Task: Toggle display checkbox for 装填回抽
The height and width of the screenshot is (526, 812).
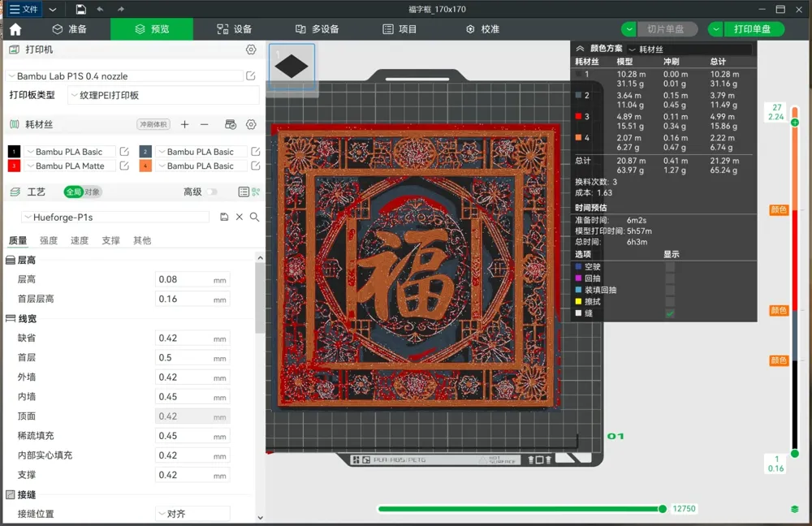Action: pyautogui.click(x=670, y=290)
